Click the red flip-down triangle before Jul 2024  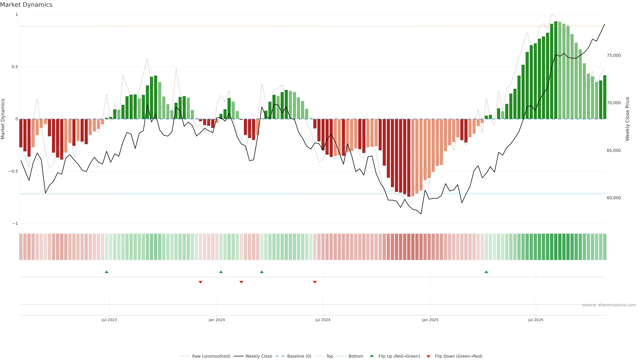pos(315,282)
